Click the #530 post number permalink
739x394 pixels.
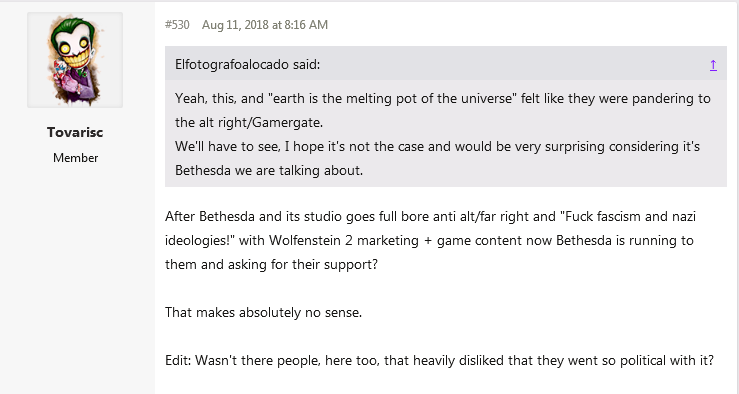(177, 25)
